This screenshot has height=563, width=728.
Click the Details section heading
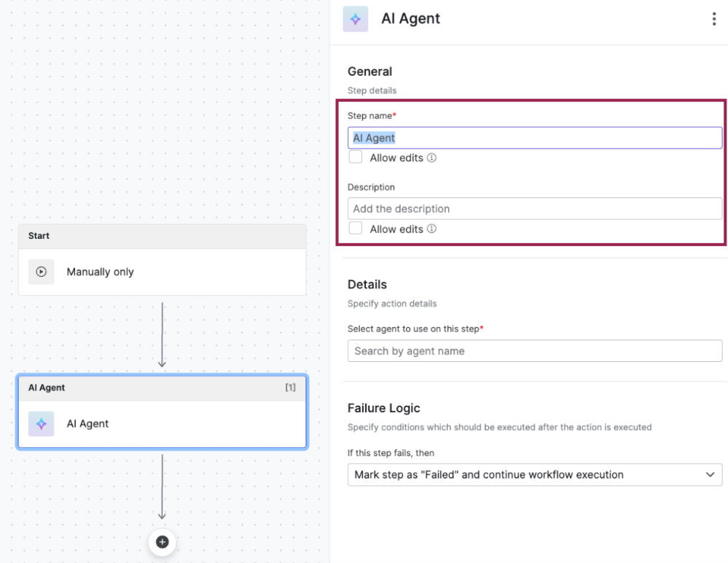367,285
